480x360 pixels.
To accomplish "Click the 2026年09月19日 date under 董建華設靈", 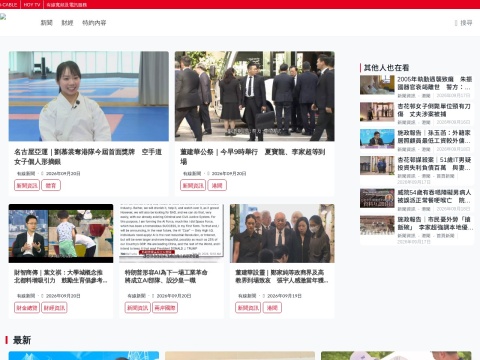I will pos(284,296).
